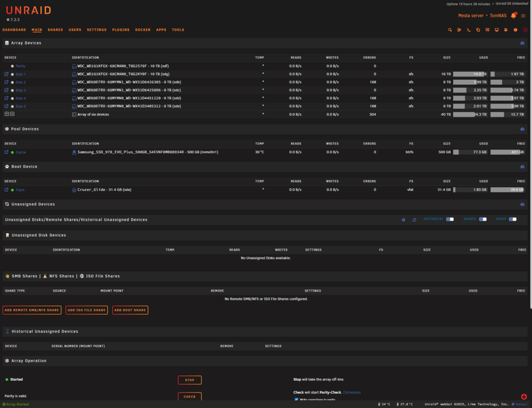
Task: Click the search magnifier icon in top toolbar
Action: tap(450, 30)
